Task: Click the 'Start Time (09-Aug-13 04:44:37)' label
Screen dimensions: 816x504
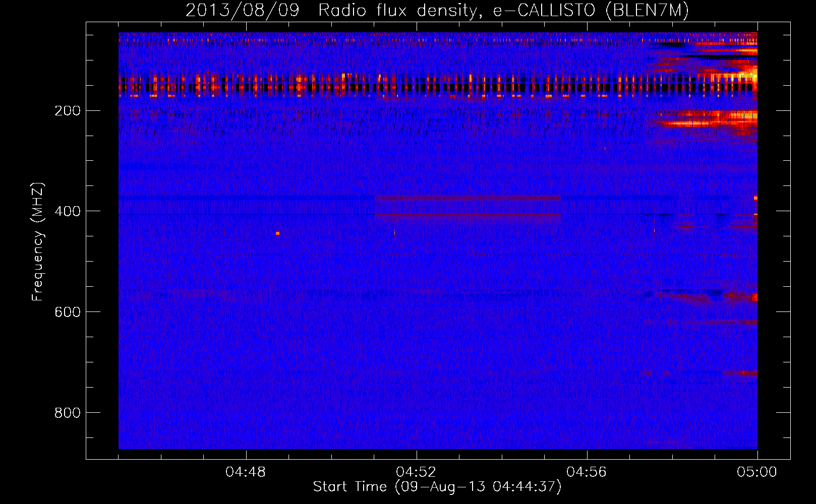Action: point(437,487)
